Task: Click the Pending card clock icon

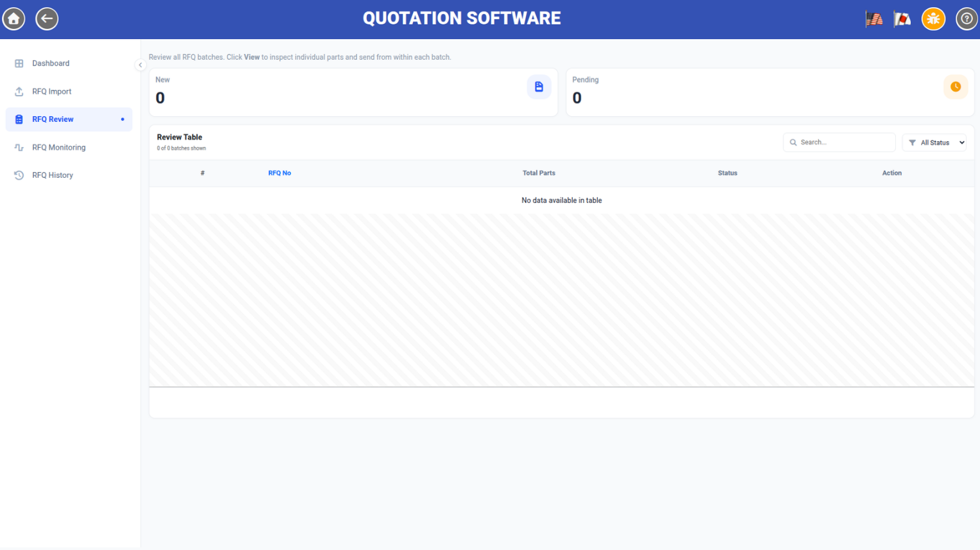Action: (x=956, y=87)
